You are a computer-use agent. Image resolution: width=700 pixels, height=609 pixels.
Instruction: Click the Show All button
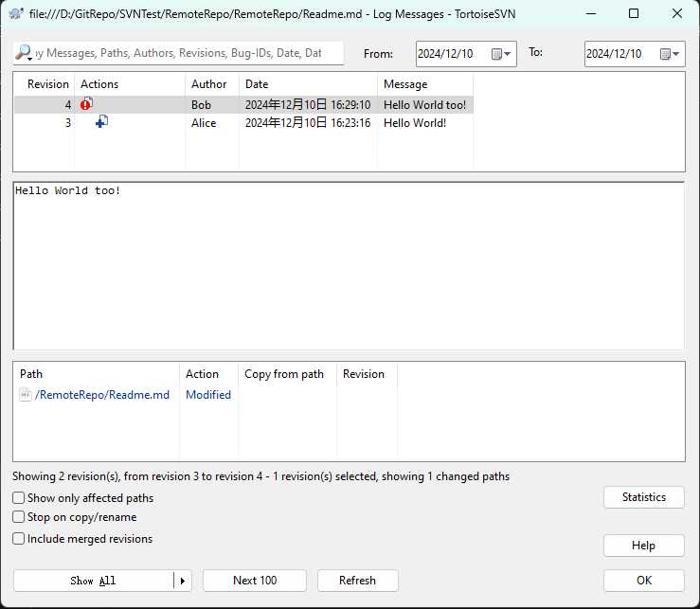coord(94,581)
